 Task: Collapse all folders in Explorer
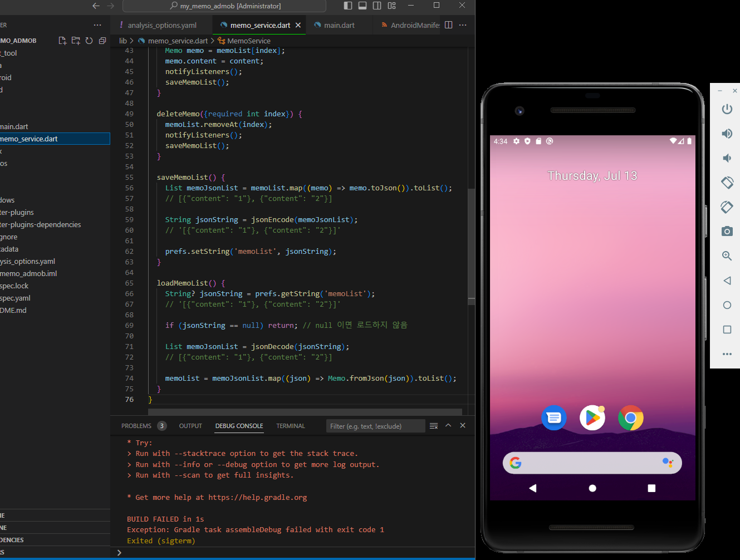click(x=102, y=41)
